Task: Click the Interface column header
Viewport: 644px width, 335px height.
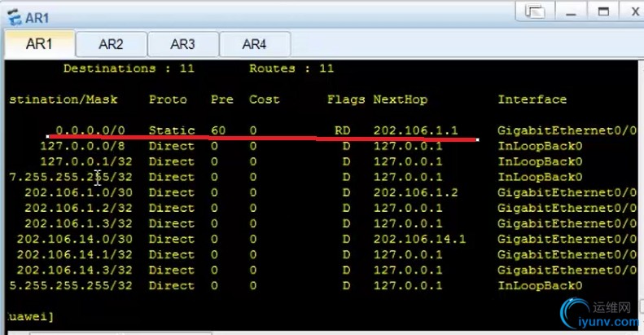Action: (x=532, y=99)
